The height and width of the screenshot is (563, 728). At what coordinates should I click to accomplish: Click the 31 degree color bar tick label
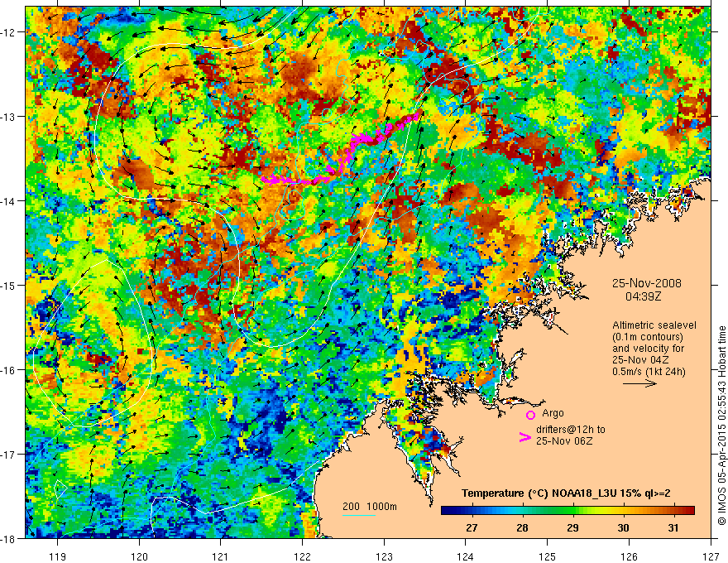pos(673,527)
